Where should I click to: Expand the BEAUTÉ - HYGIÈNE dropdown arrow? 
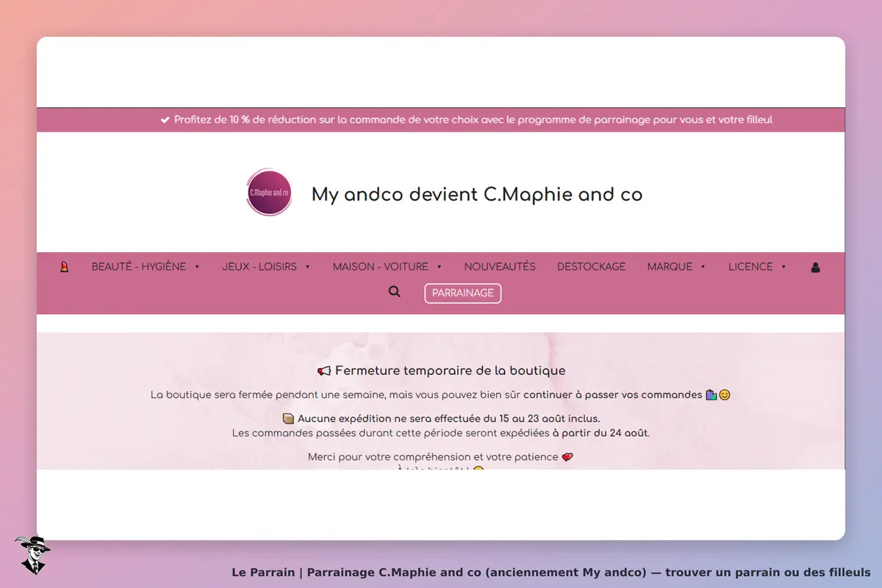tap(197, 268)
